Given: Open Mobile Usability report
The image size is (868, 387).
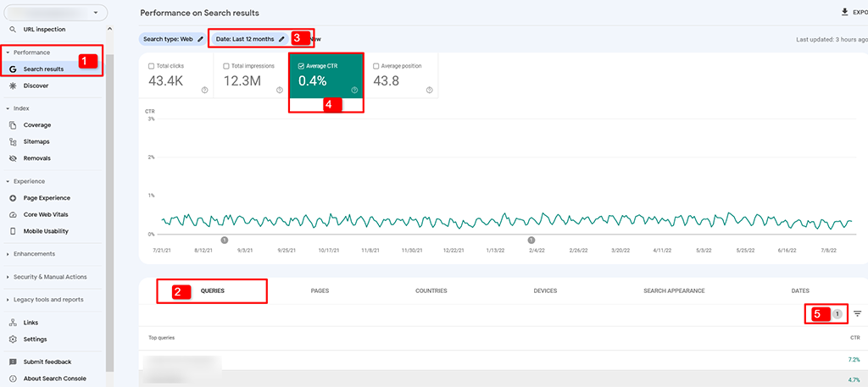Looking at the screenshot, I should 46,231.
